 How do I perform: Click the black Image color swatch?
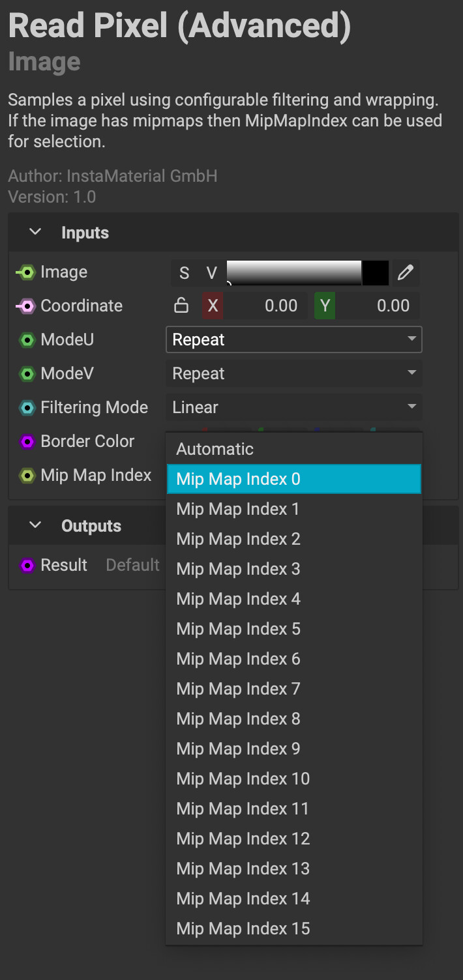[375, 273]
